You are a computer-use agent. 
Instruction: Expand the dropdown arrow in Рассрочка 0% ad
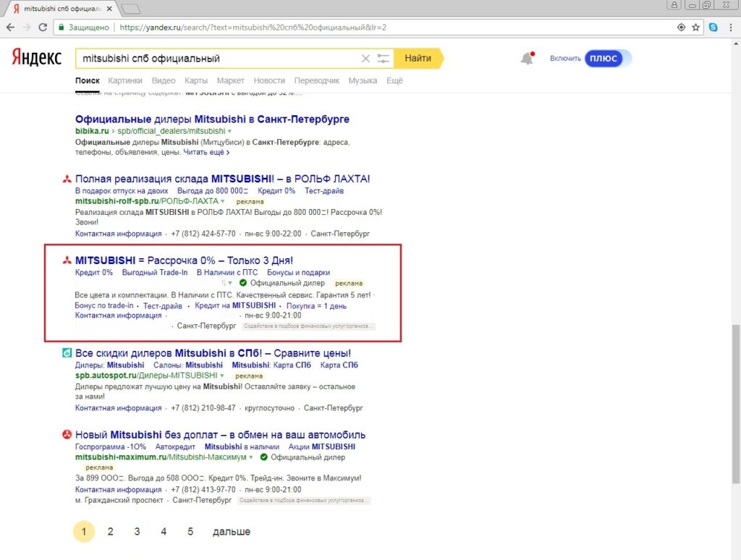(x=229, y=283)
